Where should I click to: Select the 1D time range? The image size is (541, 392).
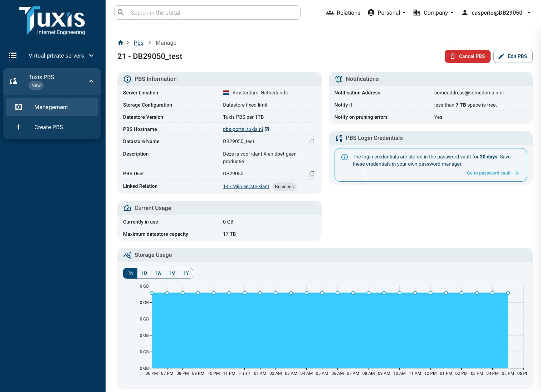point(144,273)
